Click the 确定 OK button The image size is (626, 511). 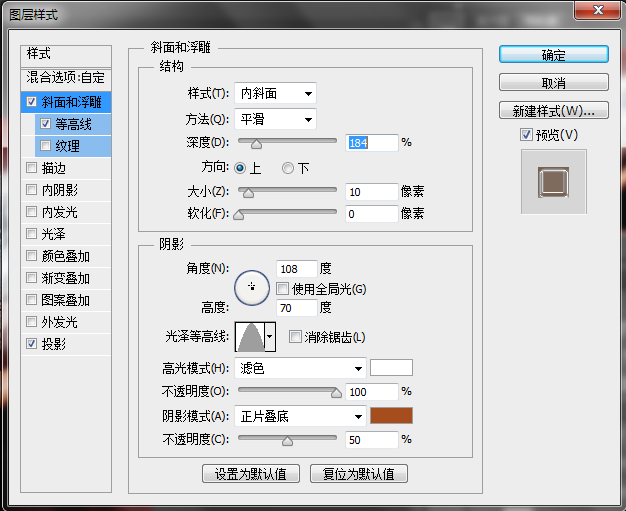coord(553,55)
